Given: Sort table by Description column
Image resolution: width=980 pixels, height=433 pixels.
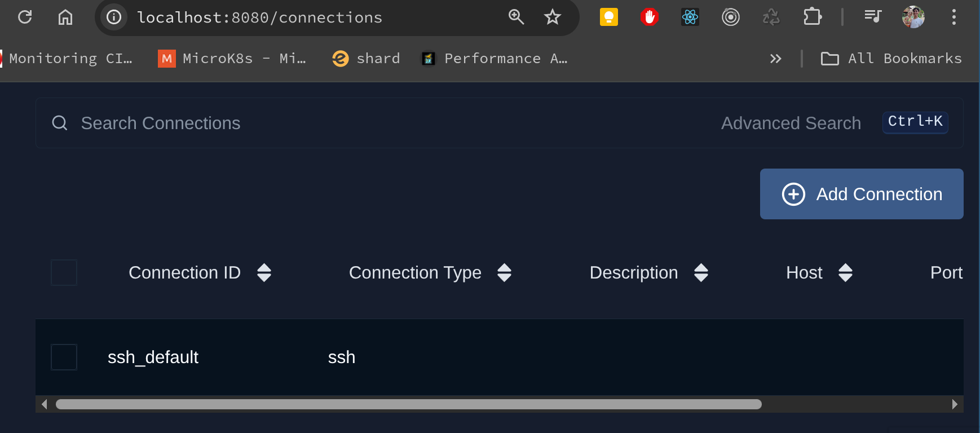Looking at the screenshot, I should point(701,273).
